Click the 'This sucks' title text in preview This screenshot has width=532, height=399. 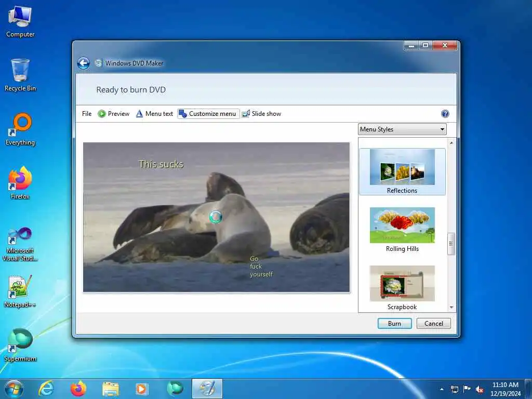(161, 164)
